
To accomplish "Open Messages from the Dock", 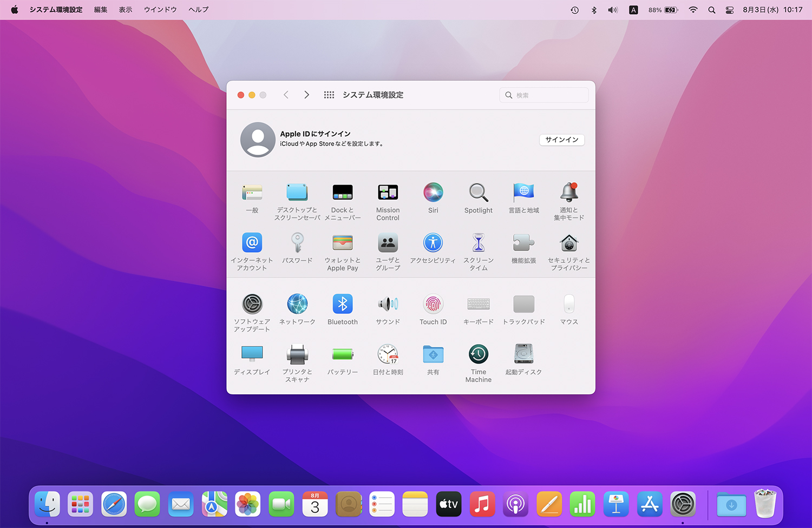I will [147, 504].
